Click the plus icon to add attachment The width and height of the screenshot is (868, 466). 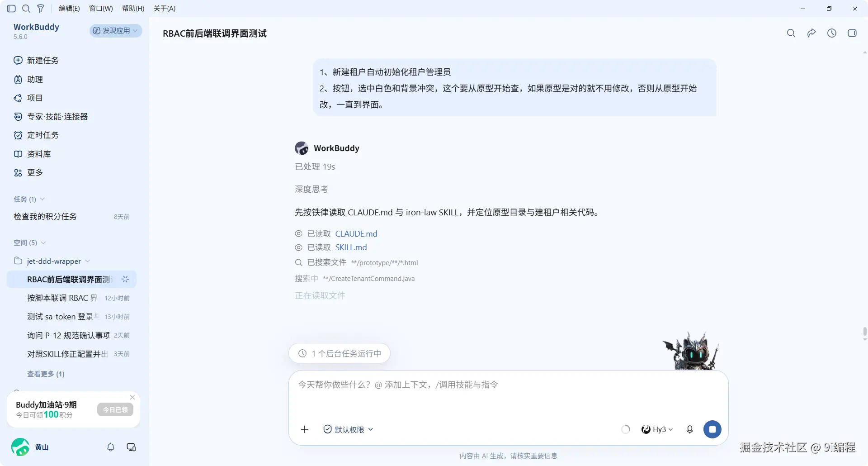tap(305, 429)
